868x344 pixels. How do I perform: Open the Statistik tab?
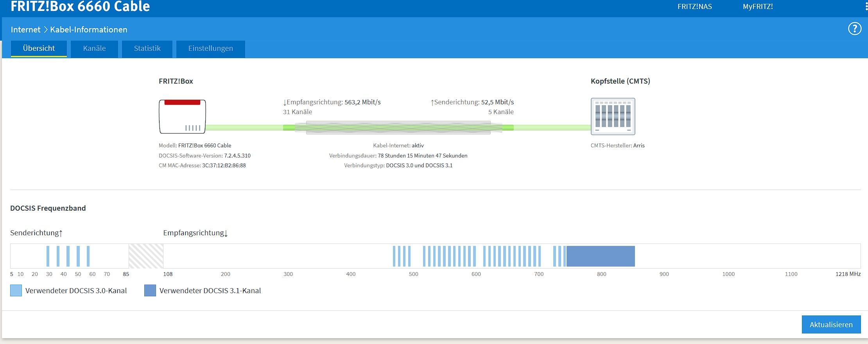pos(147,48)
